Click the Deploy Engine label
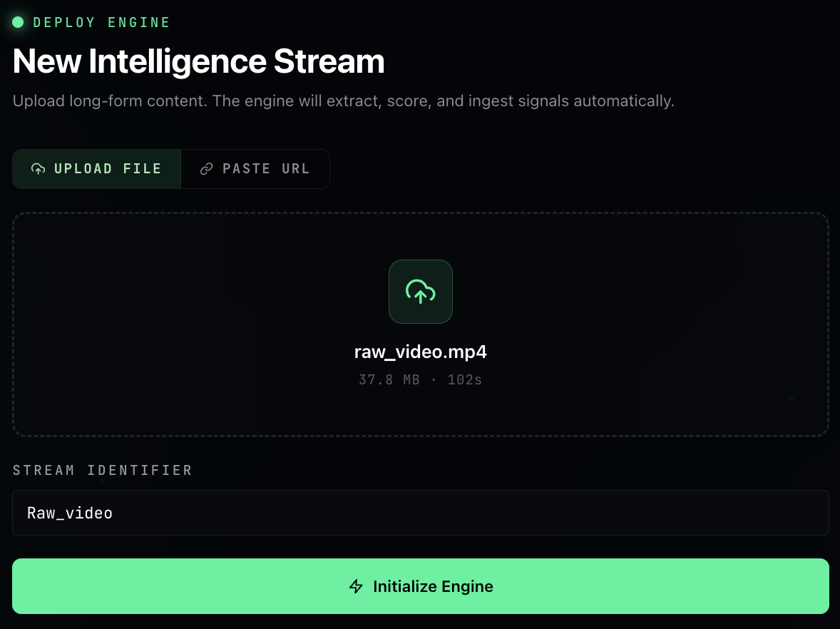The image size is (840, 629). pyautogui.click(x=102, y=23)
